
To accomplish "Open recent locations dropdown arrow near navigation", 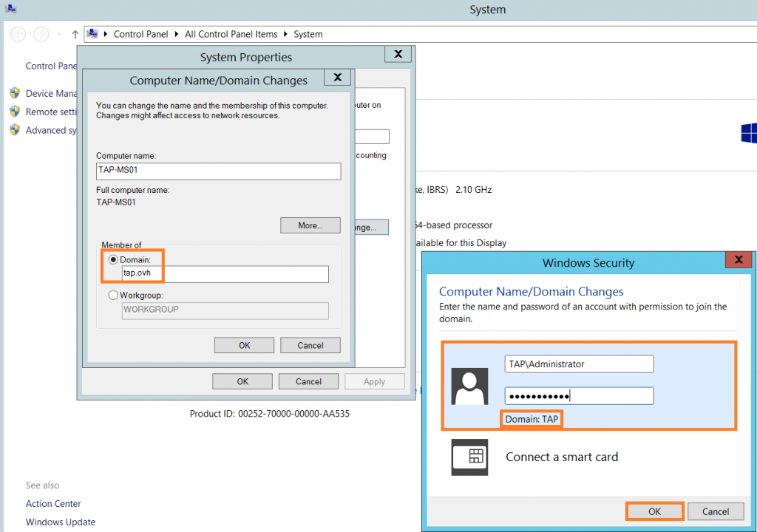I will click(x=59, y=34).
